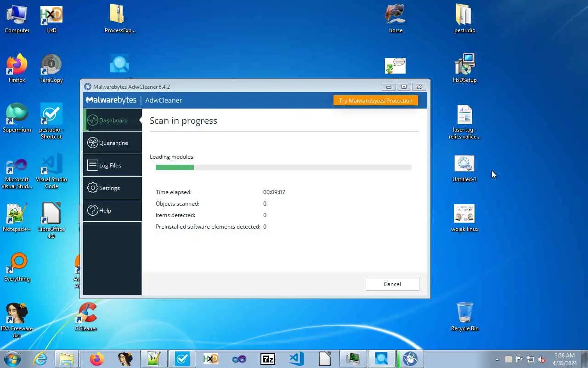Viewport: 588px width, 368px height.
Task: Open Firefox from the taskbar
Action: tap(96, 359)
